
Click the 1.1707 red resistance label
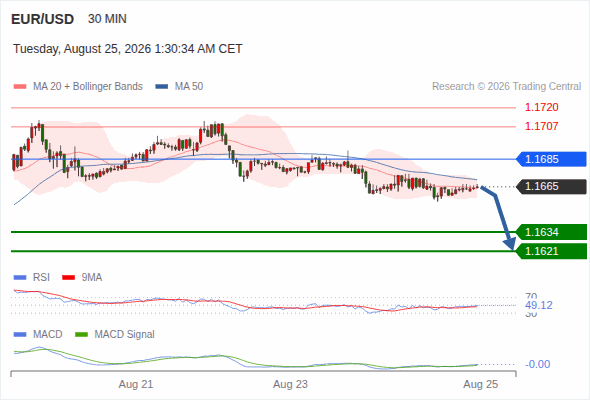pos(541,126)
